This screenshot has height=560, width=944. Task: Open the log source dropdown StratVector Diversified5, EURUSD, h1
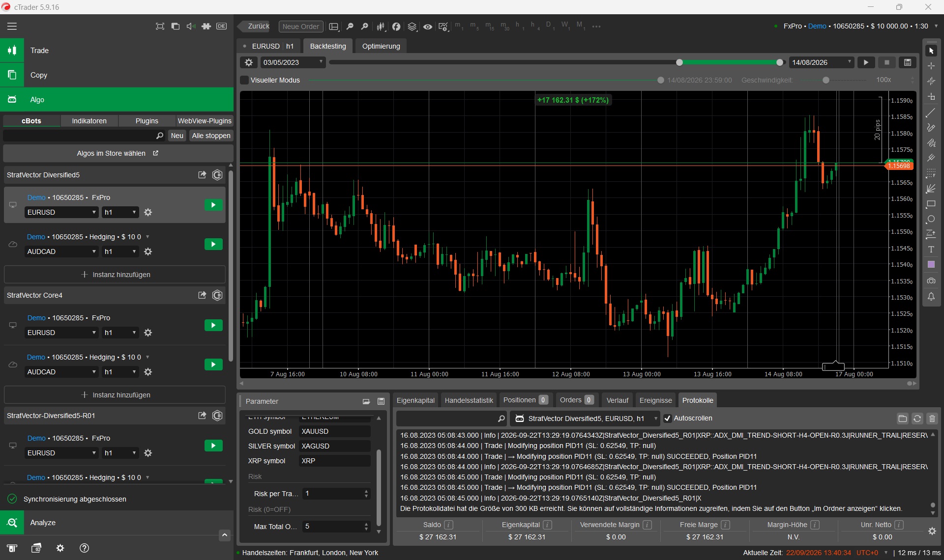[585, 419]
